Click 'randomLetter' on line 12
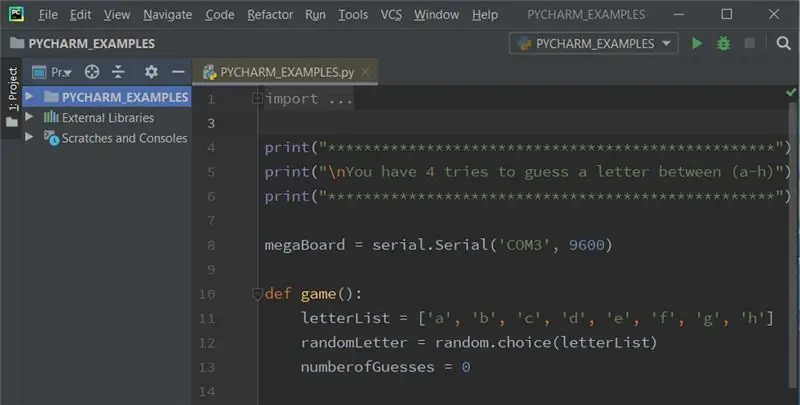This screenshot has height=405, width=800. [x=354, y=343]
